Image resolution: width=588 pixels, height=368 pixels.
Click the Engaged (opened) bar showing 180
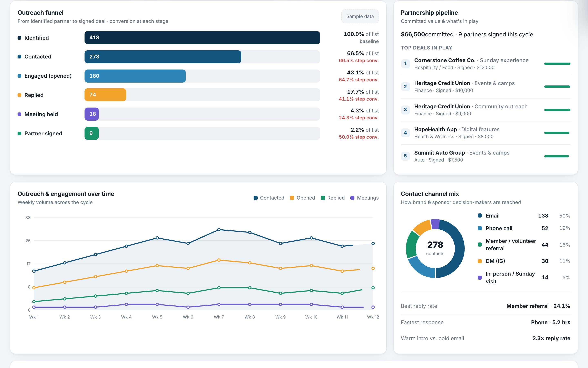(135, 76)
